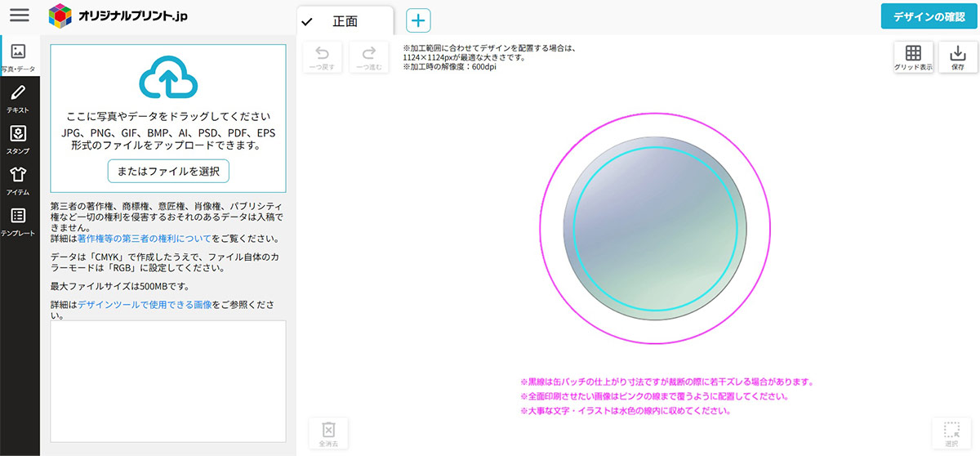Click the cloud upload icon

pos(168,76)
